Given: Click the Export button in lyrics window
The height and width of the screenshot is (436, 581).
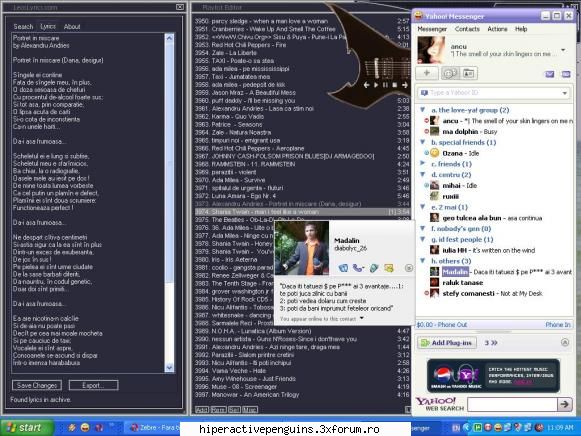Looking at the screenshot, I should tap(93, 385).
